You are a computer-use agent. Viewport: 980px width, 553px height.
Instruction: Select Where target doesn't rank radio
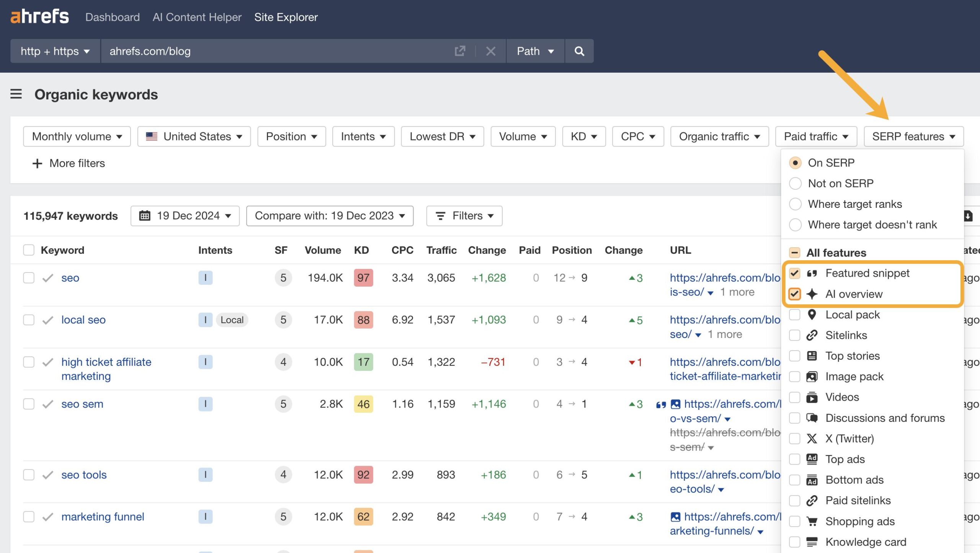(x=795, y=225)
